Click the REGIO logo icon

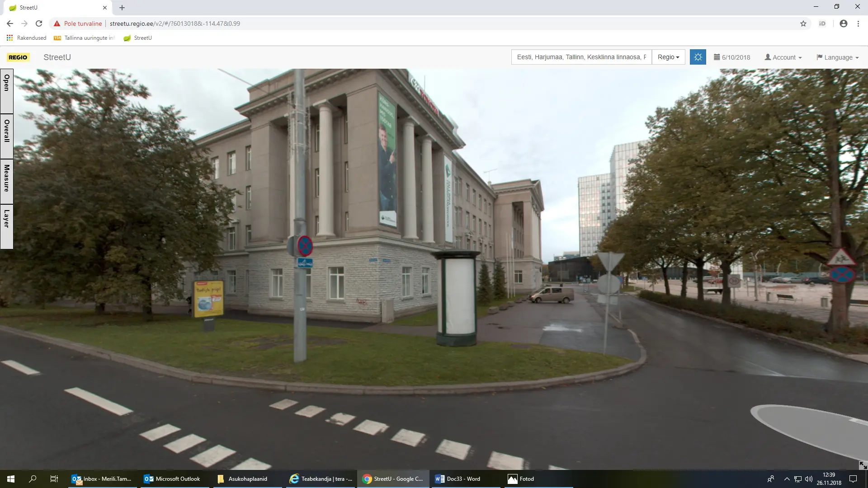[x=18, y=57]
